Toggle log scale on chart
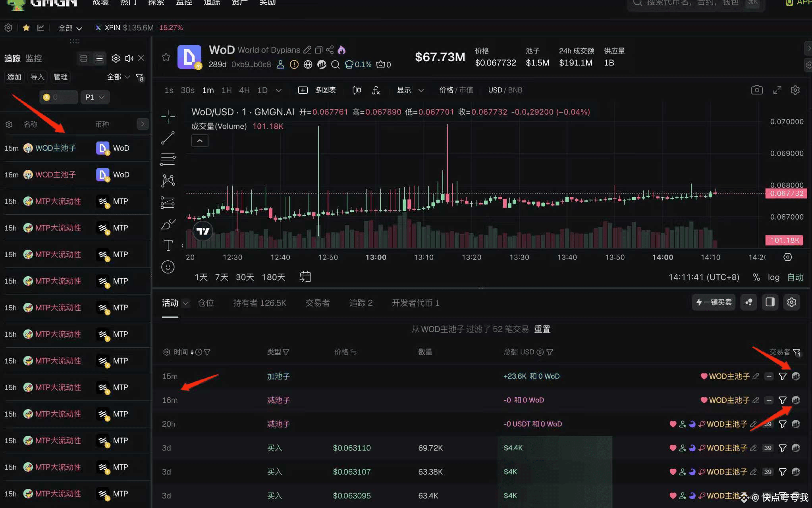This screenshot has width=812, height=508. 773,277
